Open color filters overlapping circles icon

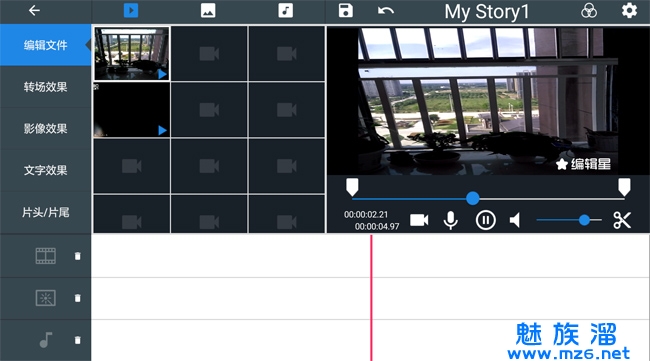coord(589,11)
